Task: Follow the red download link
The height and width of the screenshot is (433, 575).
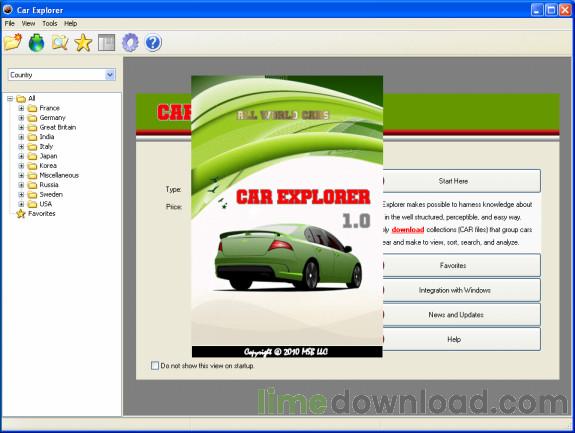Action: [x=408, y=230]
